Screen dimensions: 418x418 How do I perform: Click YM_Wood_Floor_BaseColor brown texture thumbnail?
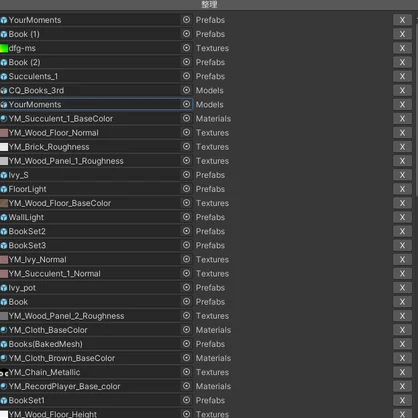[x=4, y=203]
